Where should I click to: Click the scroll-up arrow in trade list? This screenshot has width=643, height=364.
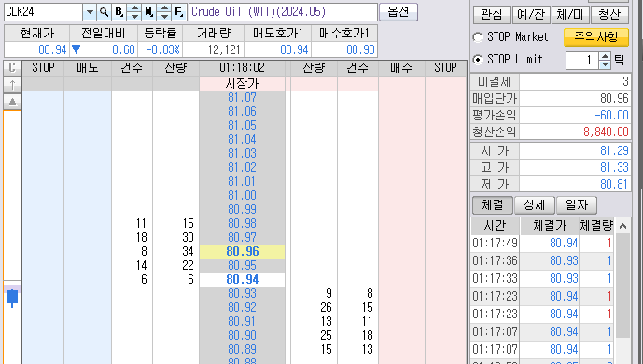(x=622, y=226)
